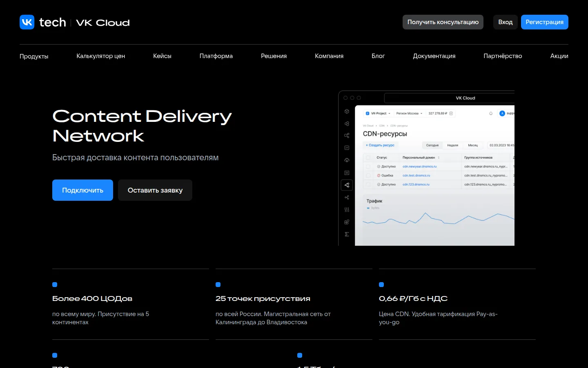Click the 'Статус' column header

[x=382, y=157]
